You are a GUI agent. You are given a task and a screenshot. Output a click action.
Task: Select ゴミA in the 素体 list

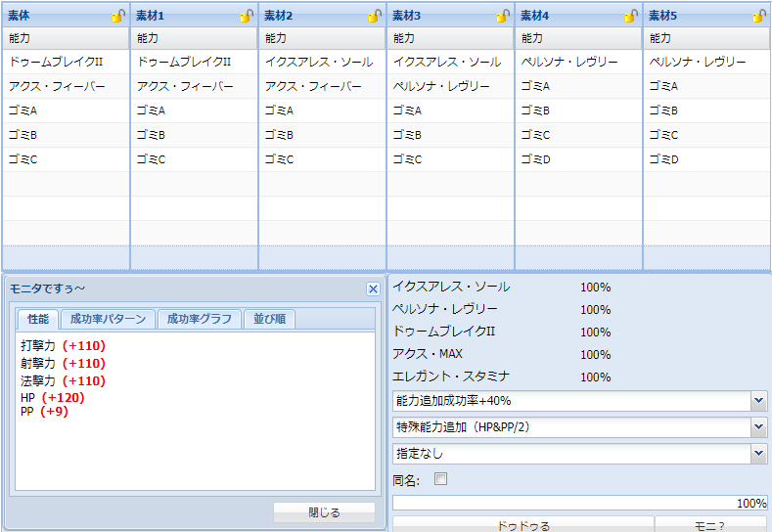[x=66, y=111]
